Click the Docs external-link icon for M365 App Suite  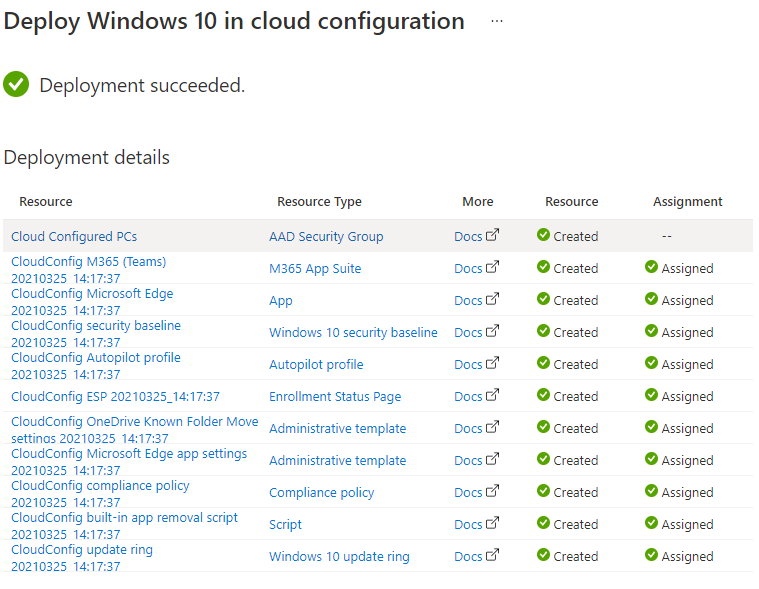tap(492, 267)
